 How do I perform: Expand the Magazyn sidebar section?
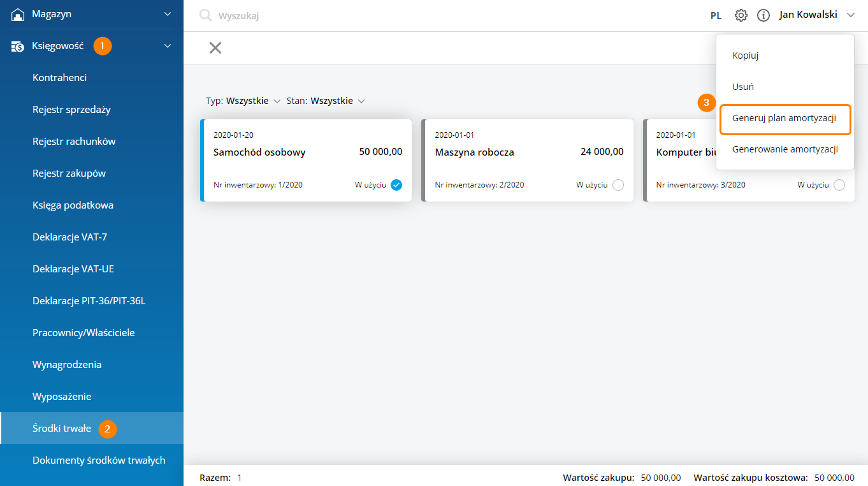click(168, 14)
